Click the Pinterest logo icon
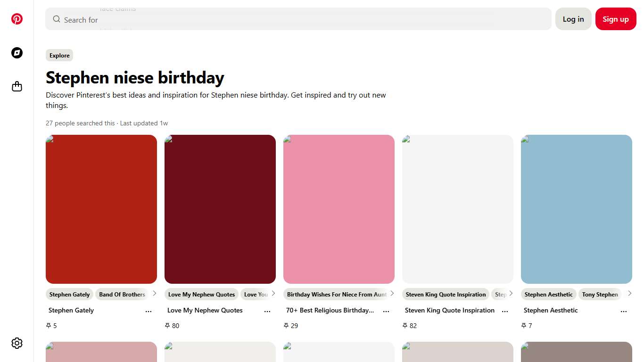 [17, 19]
